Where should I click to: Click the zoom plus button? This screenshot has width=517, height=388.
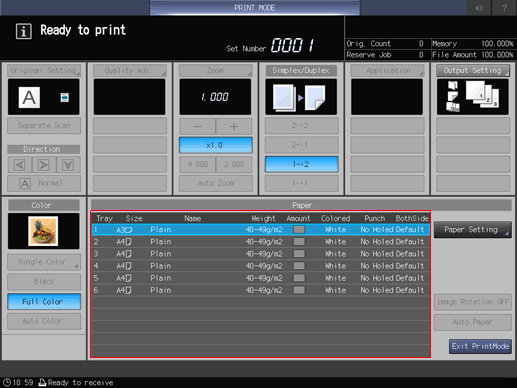pos(234,127)
